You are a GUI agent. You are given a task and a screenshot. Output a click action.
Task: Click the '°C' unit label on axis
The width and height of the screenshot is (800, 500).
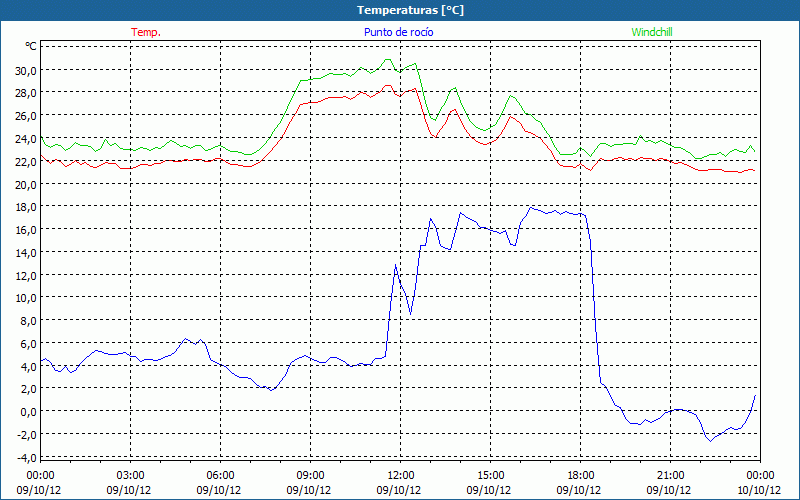pyautogui.click(x=31, y=46)
